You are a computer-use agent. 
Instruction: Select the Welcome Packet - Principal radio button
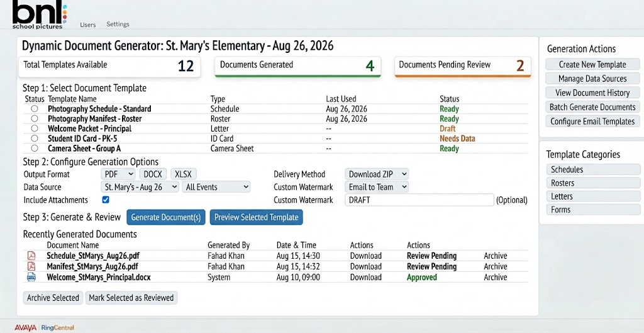point(35,128)
